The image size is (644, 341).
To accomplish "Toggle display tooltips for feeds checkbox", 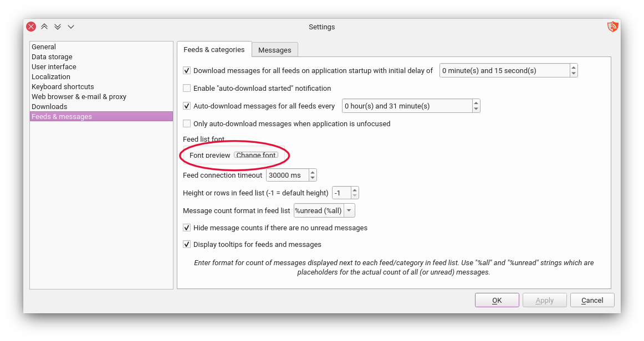I will (x=187, y=244).
